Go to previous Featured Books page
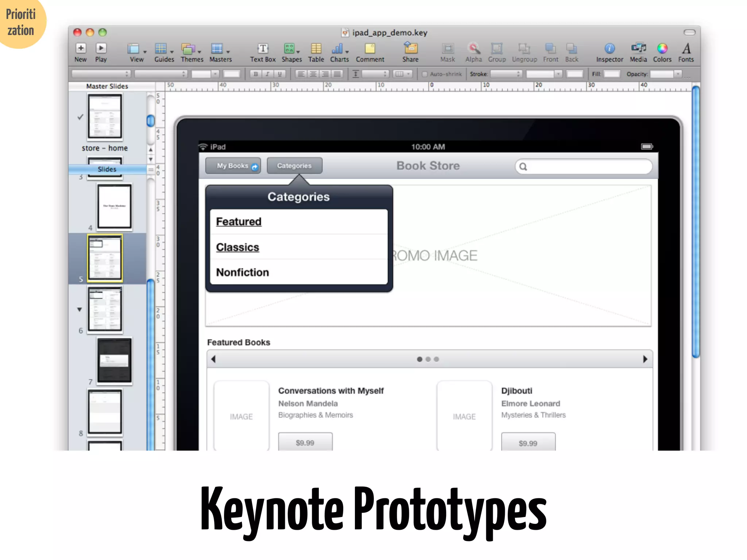 [x=214, y=359]
